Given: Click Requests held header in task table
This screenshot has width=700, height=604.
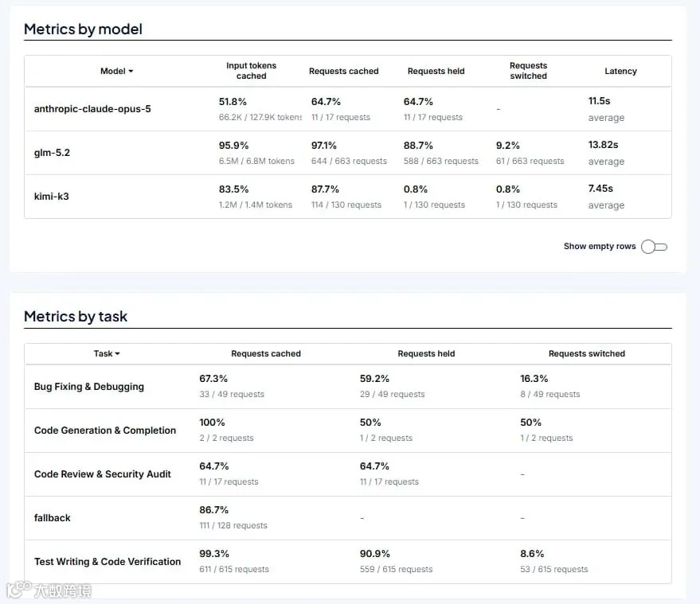Looking at the screenshot, I should (x=426, y=354).
